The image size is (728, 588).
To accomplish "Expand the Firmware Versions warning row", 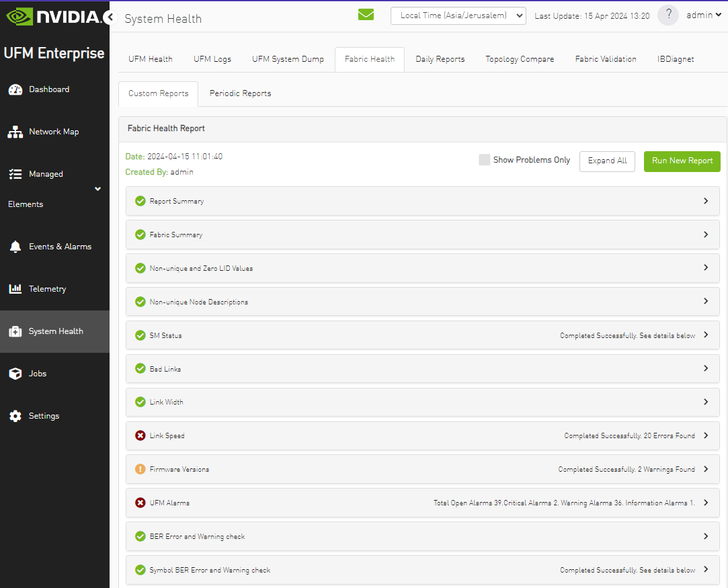I will click(705, 469).
